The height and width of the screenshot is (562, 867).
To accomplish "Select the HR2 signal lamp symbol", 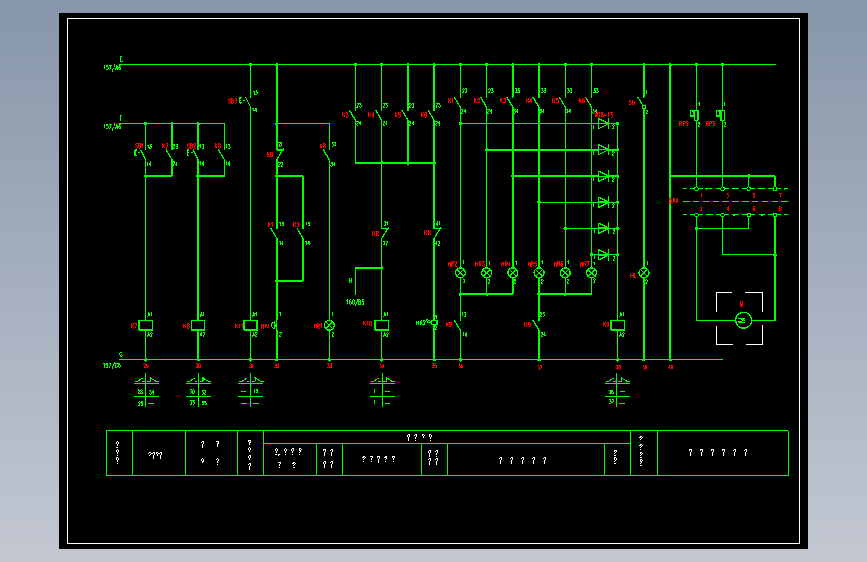I will point(460,273).
